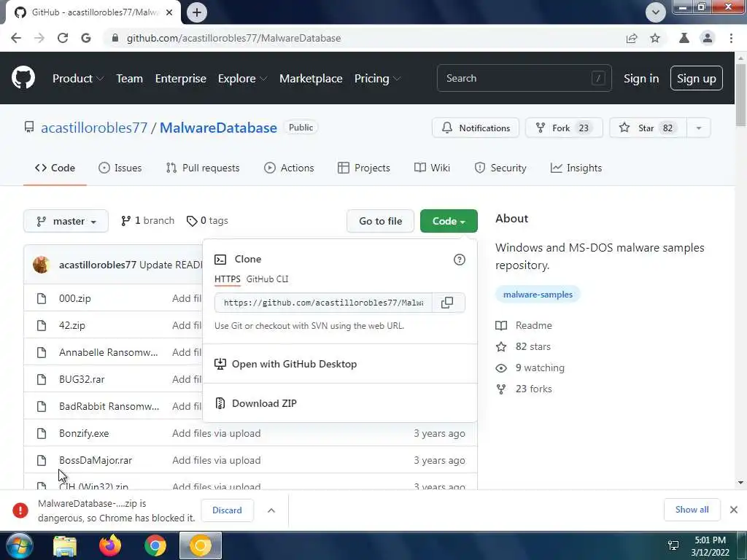Reload the page
The height and width of the screenshot is (560, 747).
pos(63,38)
